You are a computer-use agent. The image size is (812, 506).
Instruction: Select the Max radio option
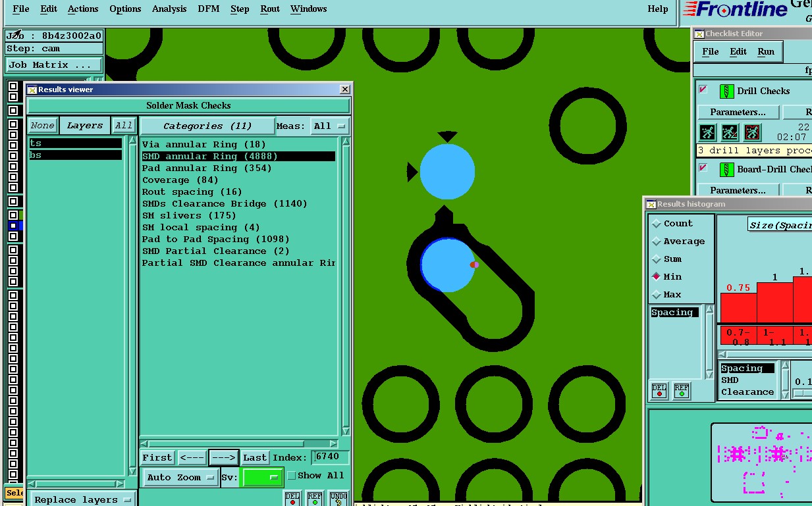[x=656, y=295]
